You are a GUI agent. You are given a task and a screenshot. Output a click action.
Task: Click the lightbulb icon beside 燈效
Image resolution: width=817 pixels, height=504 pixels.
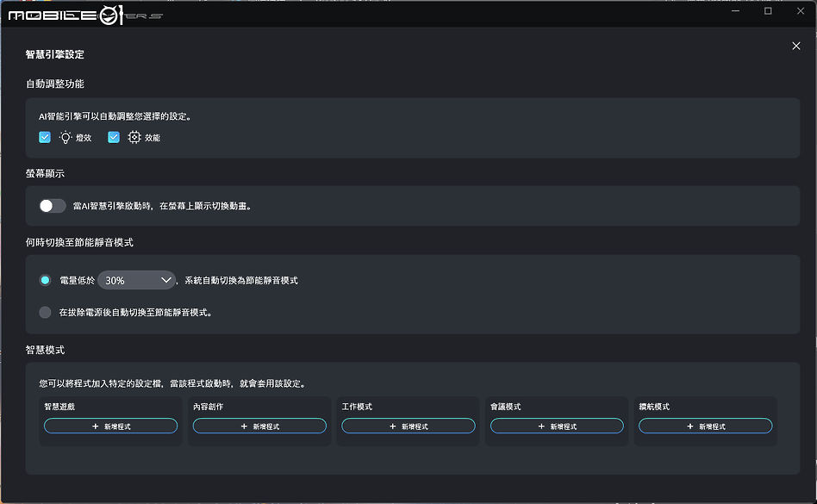65,137
